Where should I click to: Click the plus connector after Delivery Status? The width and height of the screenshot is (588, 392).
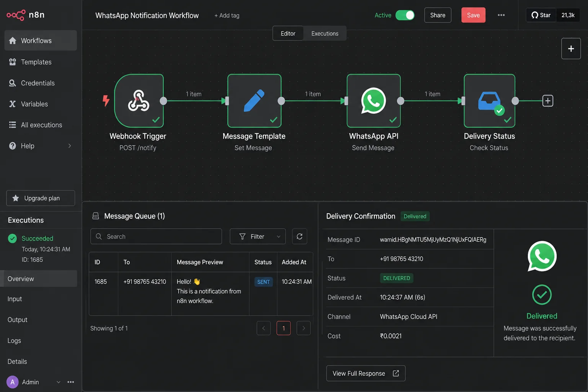click(x=548, y=101)
